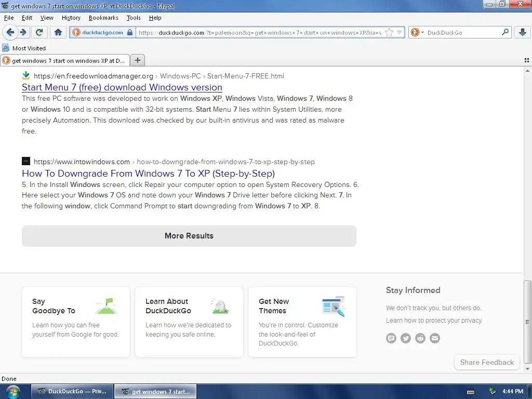Open the View menu
Screen dimensions: 532x399
tap(46, 18)
